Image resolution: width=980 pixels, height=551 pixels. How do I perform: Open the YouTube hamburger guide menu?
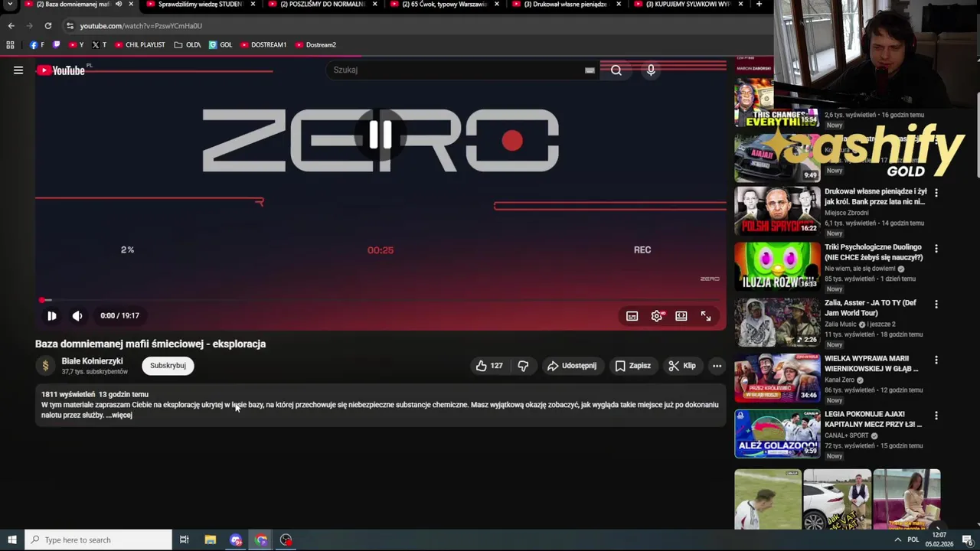[x=18, y=70]
